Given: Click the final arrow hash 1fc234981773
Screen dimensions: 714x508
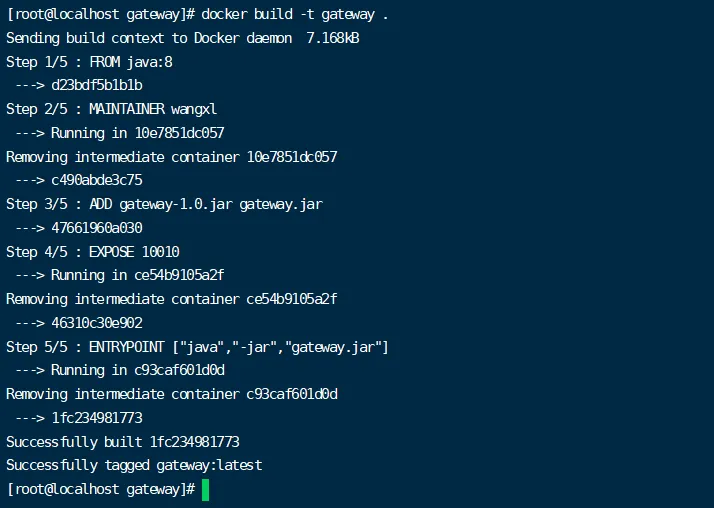Looking at the screenshot, I should (x=97, y=418).
